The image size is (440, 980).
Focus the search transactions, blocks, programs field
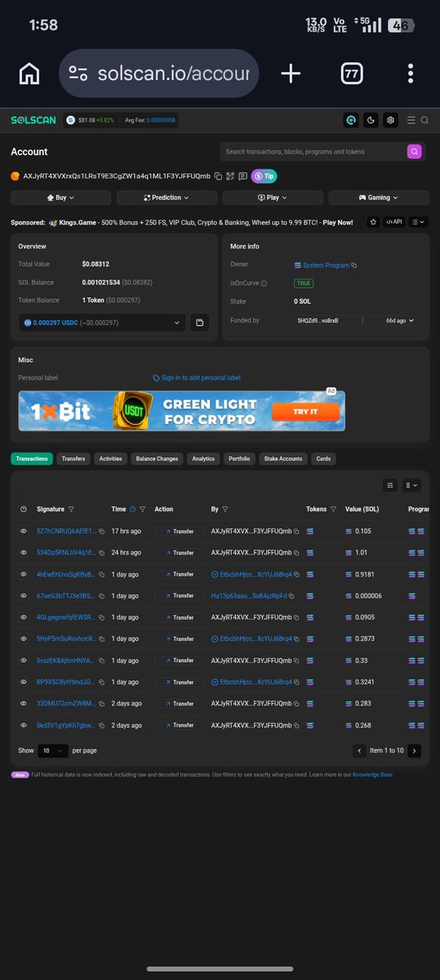pyautogui.click(x=313, y=151)
